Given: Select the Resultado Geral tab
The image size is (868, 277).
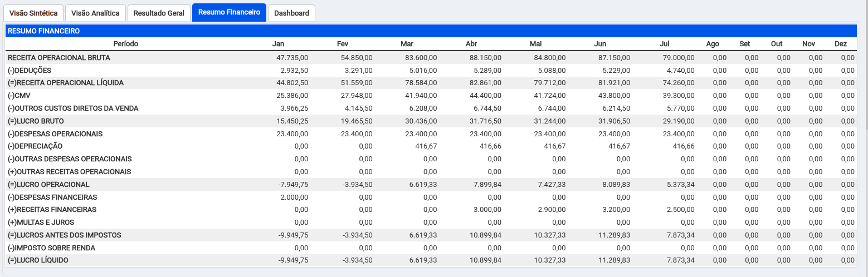Looking at the screenshot, I should [x=159, y=13].
